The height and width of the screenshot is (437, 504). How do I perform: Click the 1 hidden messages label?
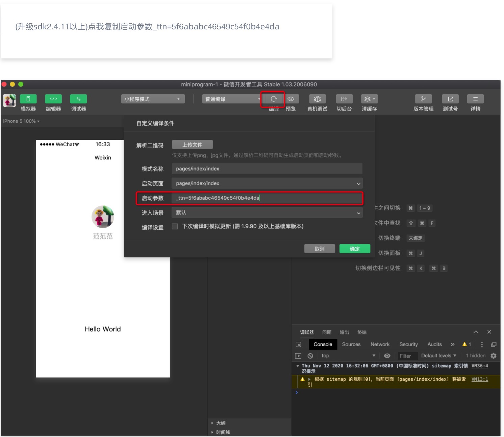[476, 356]
